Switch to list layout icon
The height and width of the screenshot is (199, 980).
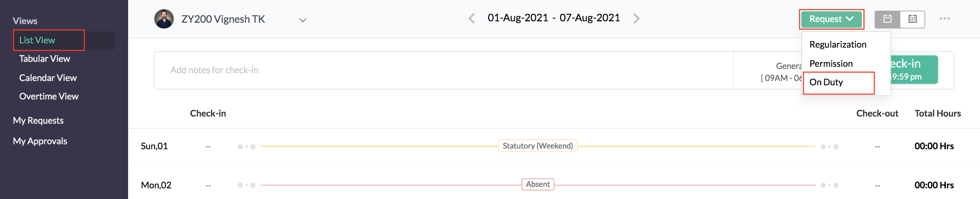[887, 19]
